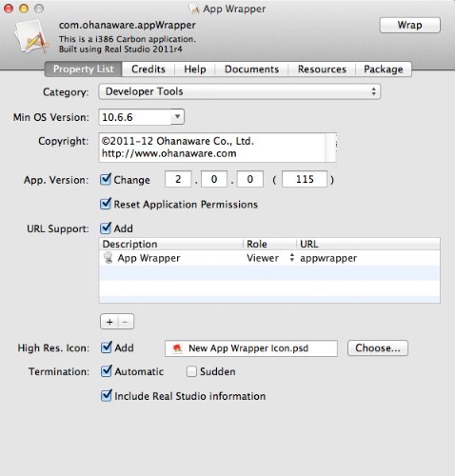Toggle the High Res. Icon Add checkbox

pyautogui.click(x=107, y=347)
